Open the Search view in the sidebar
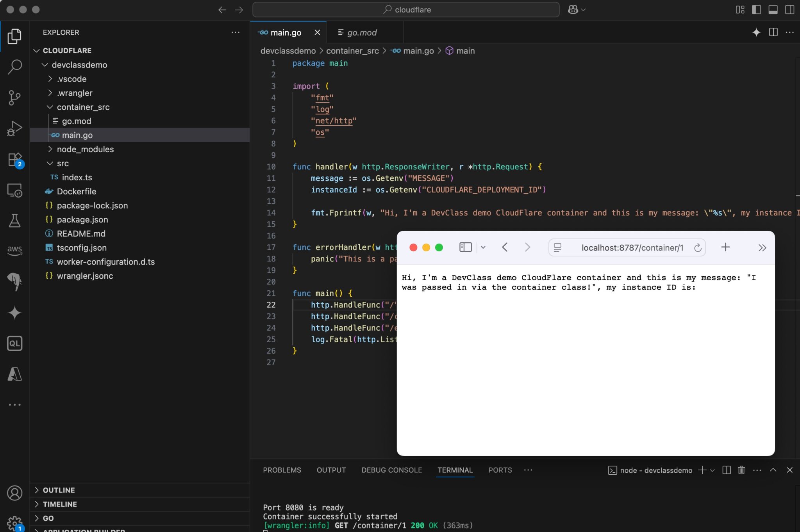The image size is (800, 532). click(15, 67)
